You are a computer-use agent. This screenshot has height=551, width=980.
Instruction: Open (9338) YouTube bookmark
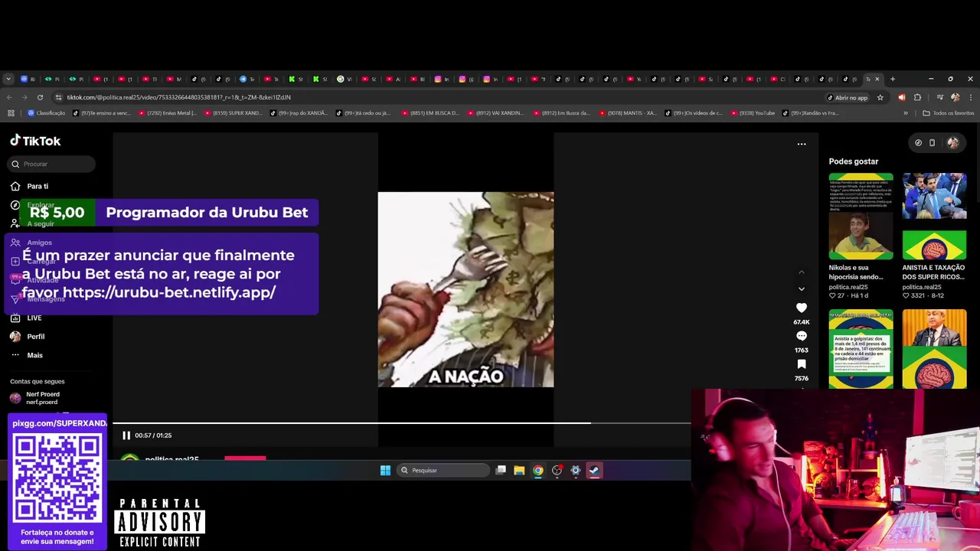[x=752, y=113]
